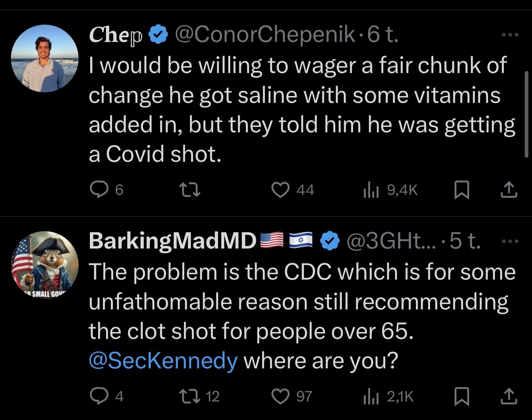Share Chep's tweet
This screenshot has width=532, height=420.
[509, 190]
